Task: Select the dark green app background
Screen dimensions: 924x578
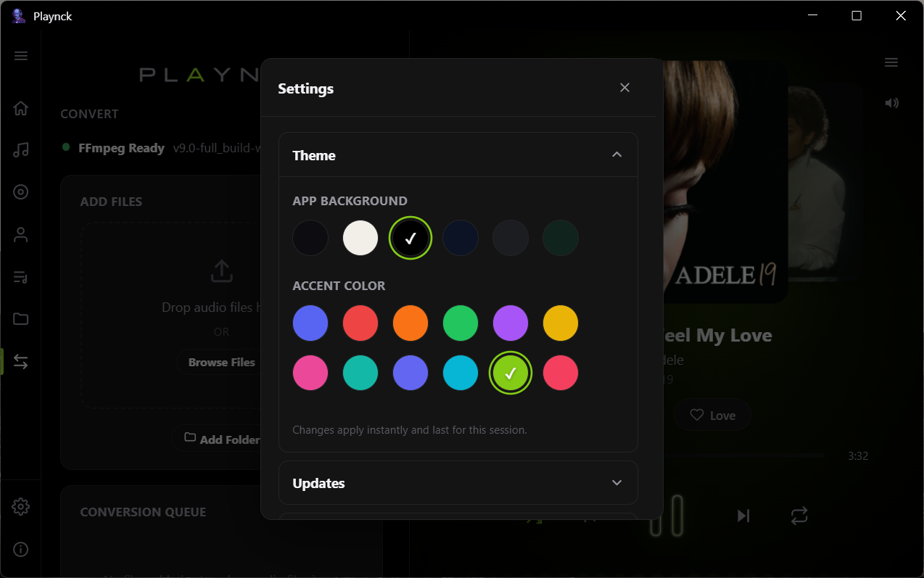Action: tap(561, 238)
